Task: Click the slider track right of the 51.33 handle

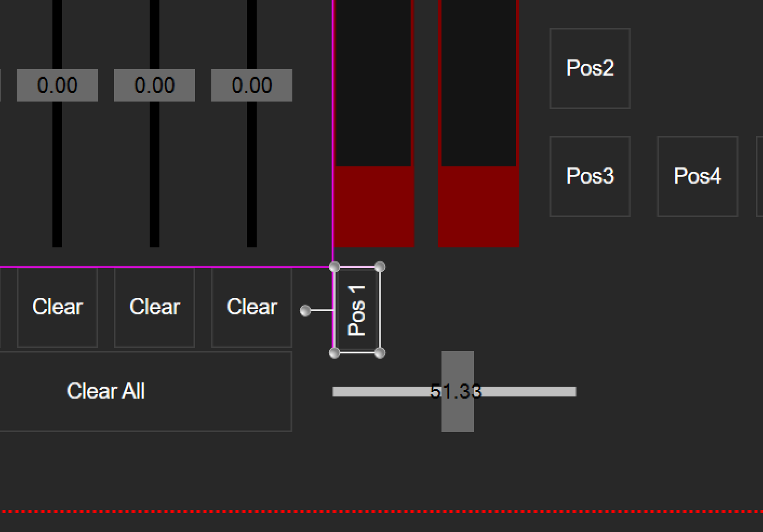Action: [x=524, y=392]
